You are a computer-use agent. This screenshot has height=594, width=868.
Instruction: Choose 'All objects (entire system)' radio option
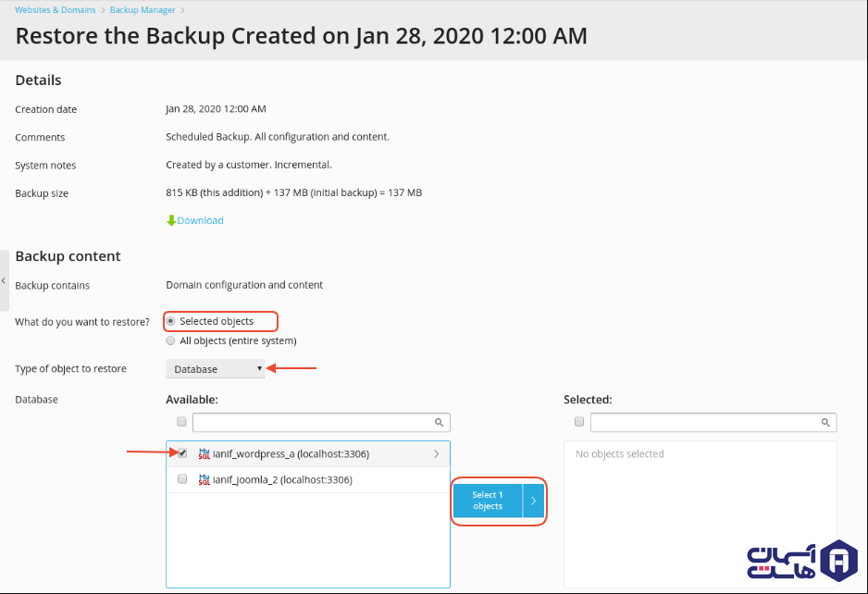[170, 340]
